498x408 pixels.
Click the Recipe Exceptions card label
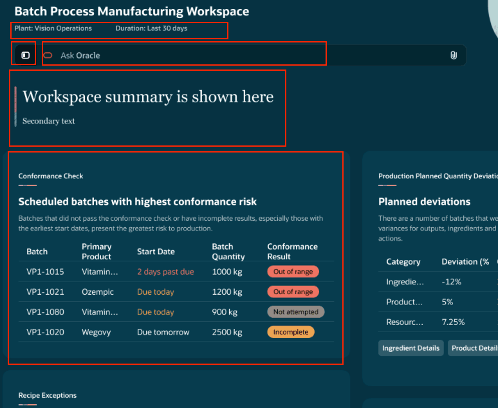pos(47,395)
